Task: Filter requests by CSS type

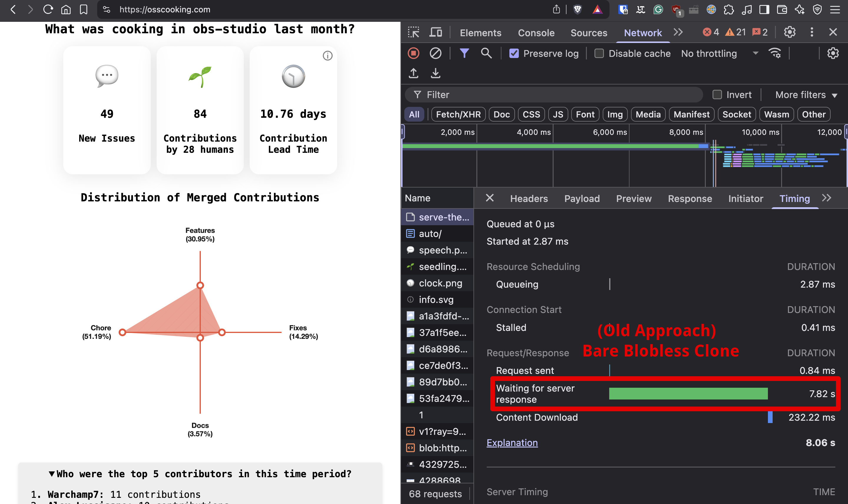Action: point(531,115)
